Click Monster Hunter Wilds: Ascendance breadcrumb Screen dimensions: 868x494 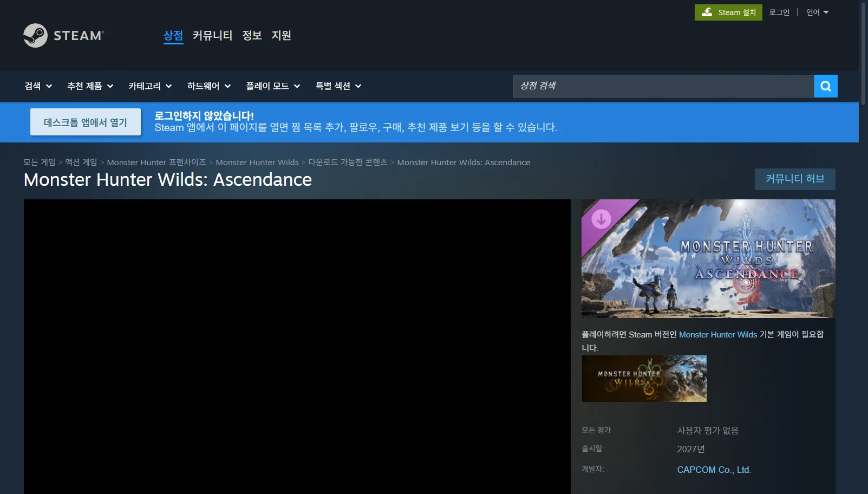point(464,162)
